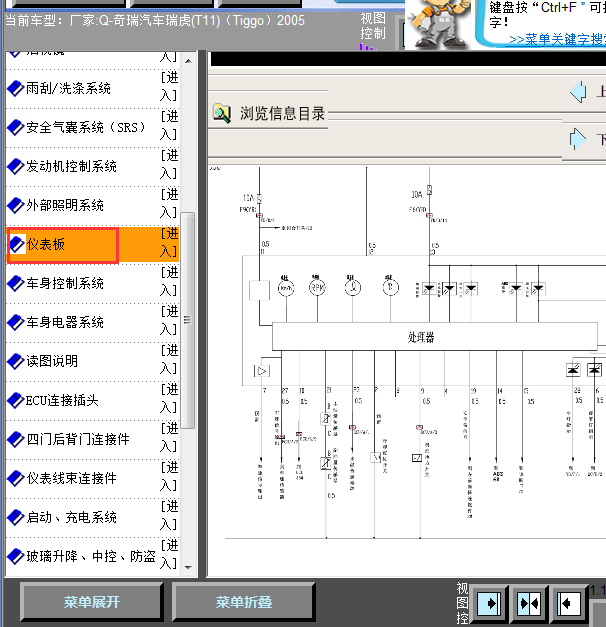Click book icon beside 四门后背门连接件
The height and width of the screenshot is (627, 606).
(x=16, y=439)
